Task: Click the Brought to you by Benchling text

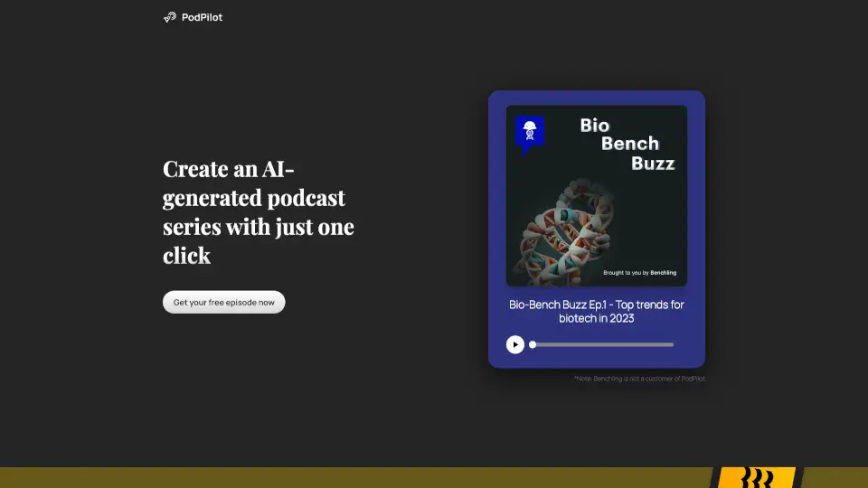Action: point(639,272)
